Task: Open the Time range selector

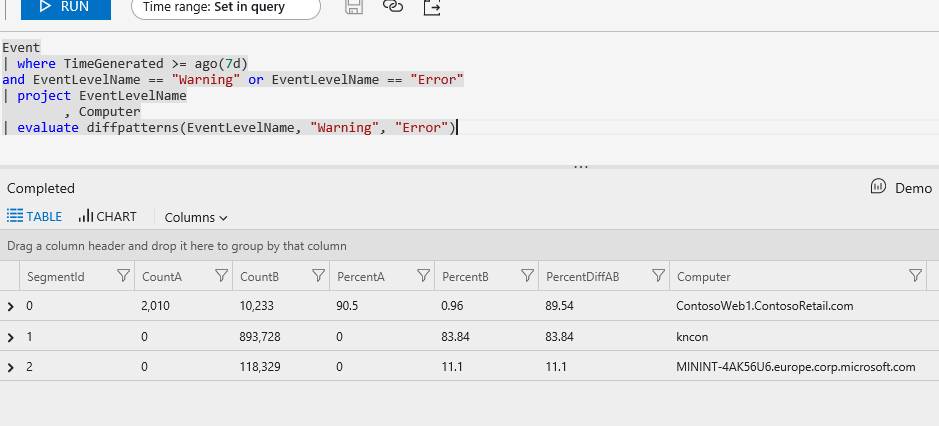Action: [225, 7]
